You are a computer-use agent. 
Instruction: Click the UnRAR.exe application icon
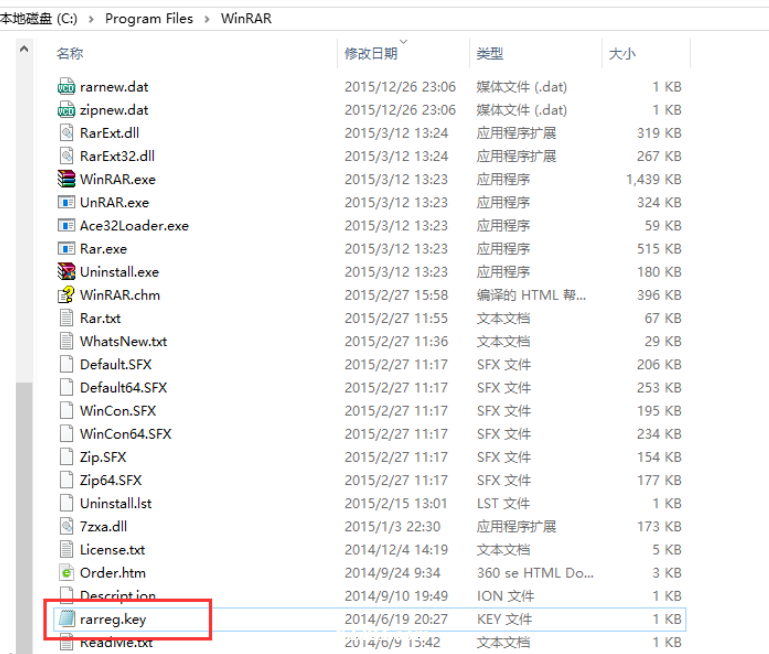click(66, 202)
